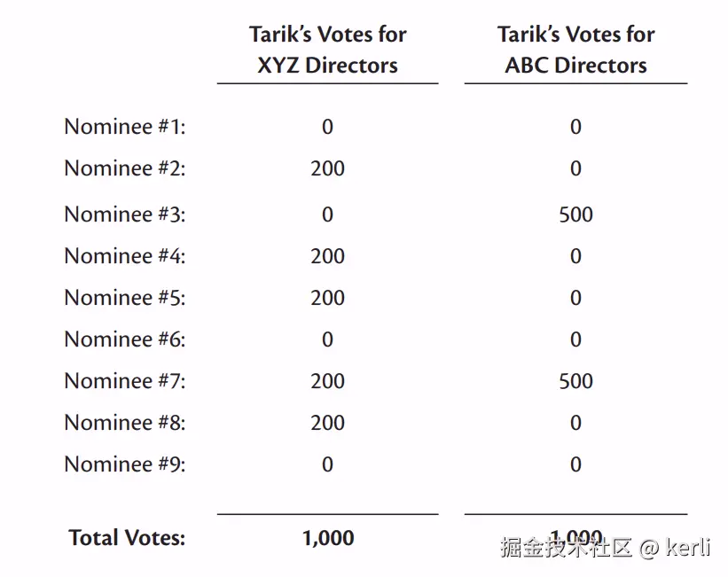The height and width of the screenshot is (577, 728).
Task: Select Nominee #7's ABC vote value 500
Action: 575,381
